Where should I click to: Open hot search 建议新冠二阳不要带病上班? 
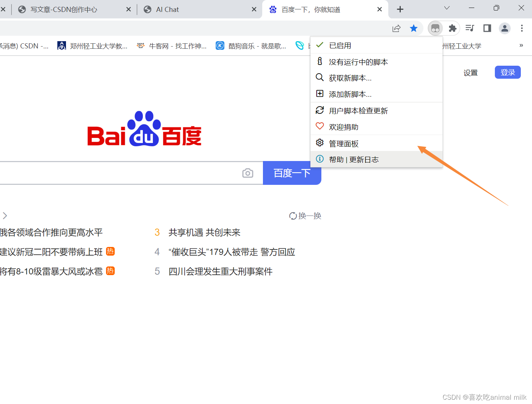pyautogui.click(x=51, y=252)
